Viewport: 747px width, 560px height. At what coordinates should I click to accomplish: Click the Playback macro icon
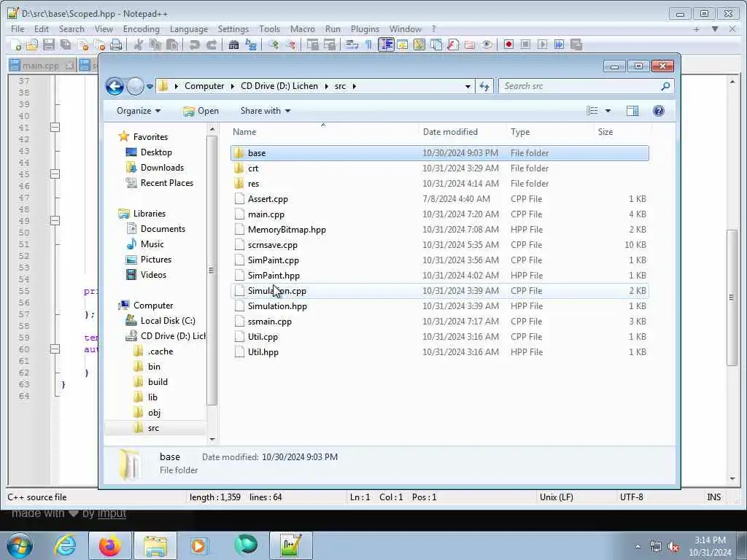(x=542, y=44)
